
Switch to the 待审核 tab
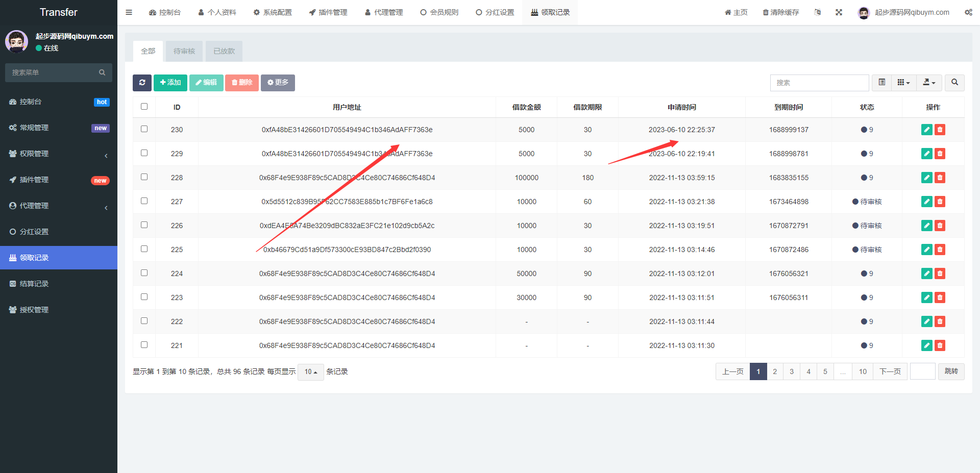pyautogui.click(x=184, y=51)
